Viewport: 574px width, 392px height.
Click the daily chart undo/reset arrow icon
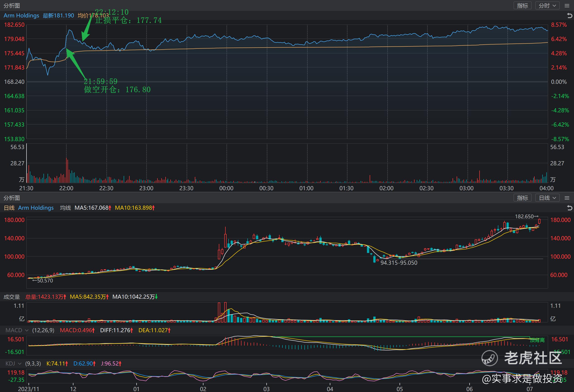click(569, 208)
